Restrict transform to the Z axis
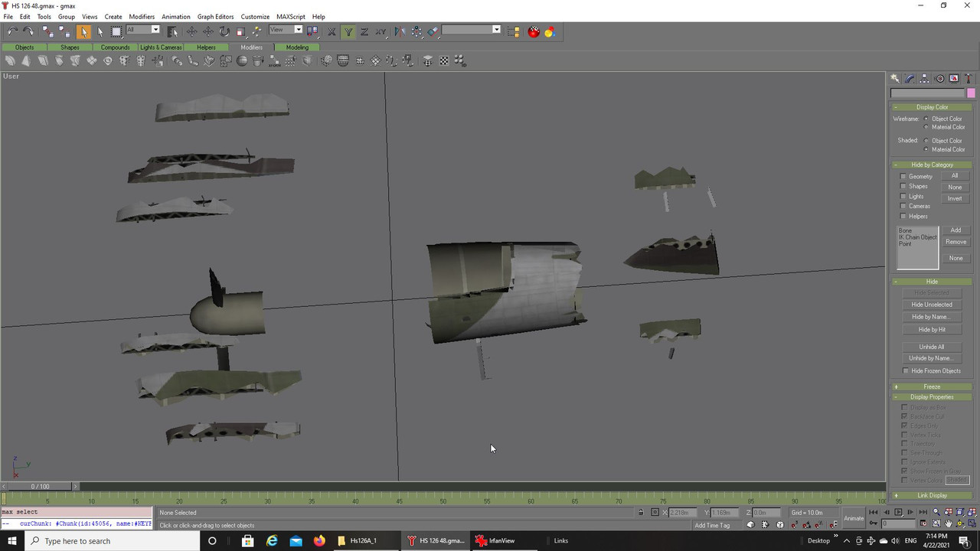 pyautogui.click(x=364, y=31)
